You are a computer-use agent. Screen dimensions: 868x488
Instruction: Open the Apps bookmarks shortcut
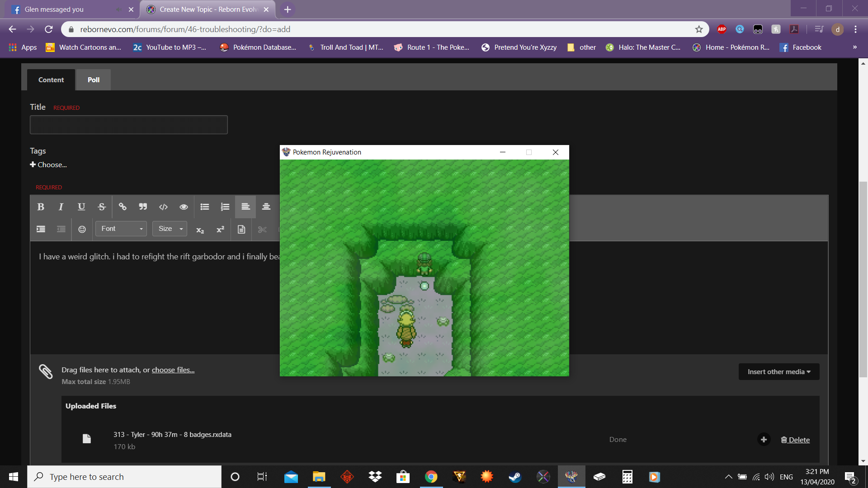point(23,47)
